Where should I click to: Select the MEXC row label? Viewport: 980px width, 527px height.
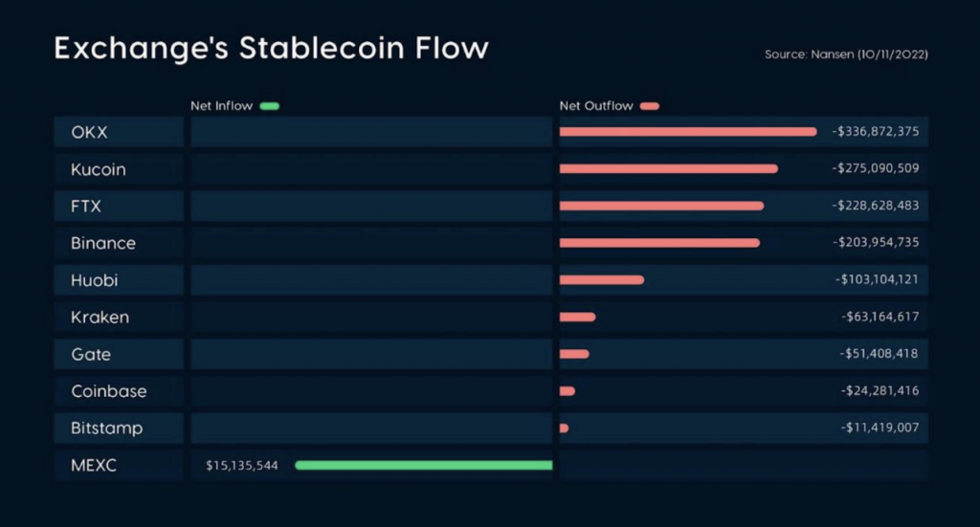94,465
